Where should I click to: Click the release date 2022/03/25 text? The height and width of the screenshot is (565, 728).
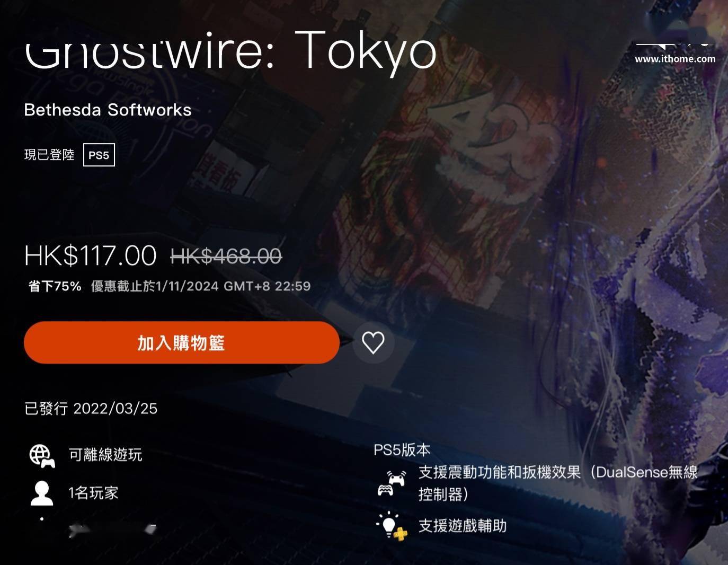[115, 409]
